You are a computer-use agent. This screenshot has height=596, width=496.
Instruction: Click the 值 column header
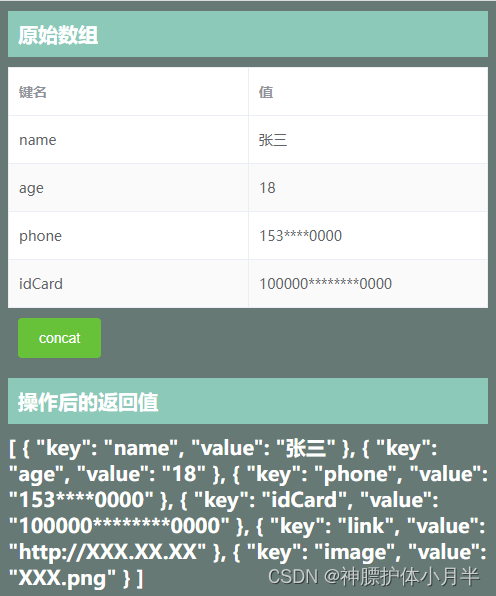(x=368, y=92)
